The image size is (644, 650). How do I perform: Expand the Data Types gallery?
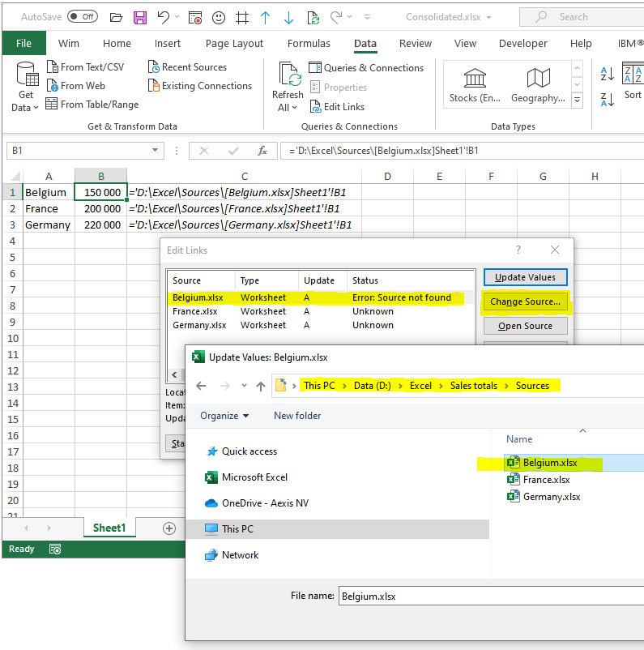point(578,100)
